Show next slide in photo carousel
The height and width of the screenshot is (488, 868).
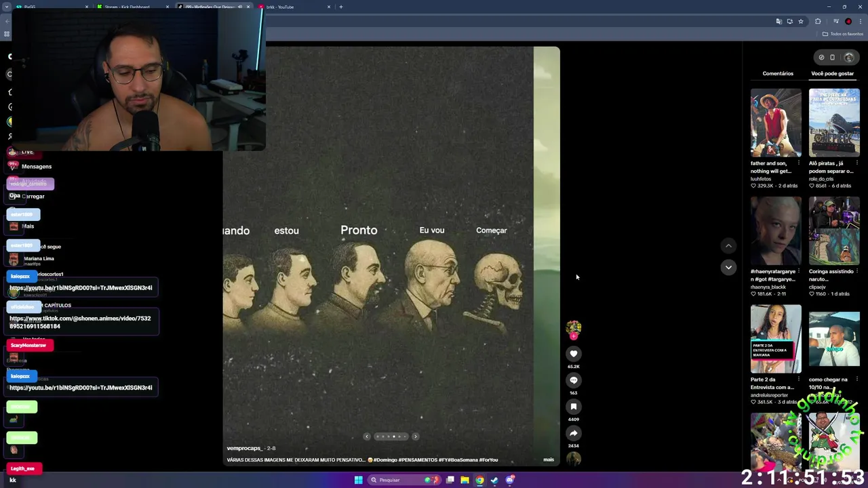tap(415, 436)
